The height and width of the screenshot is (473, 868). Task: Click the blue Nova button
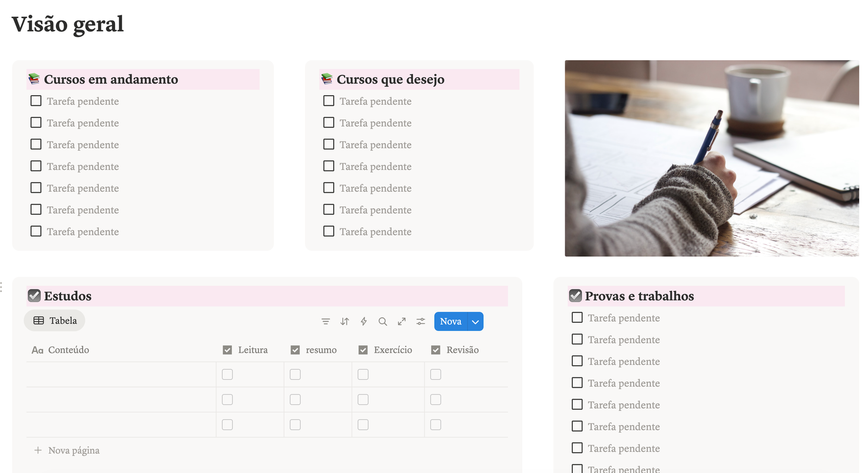450,321
